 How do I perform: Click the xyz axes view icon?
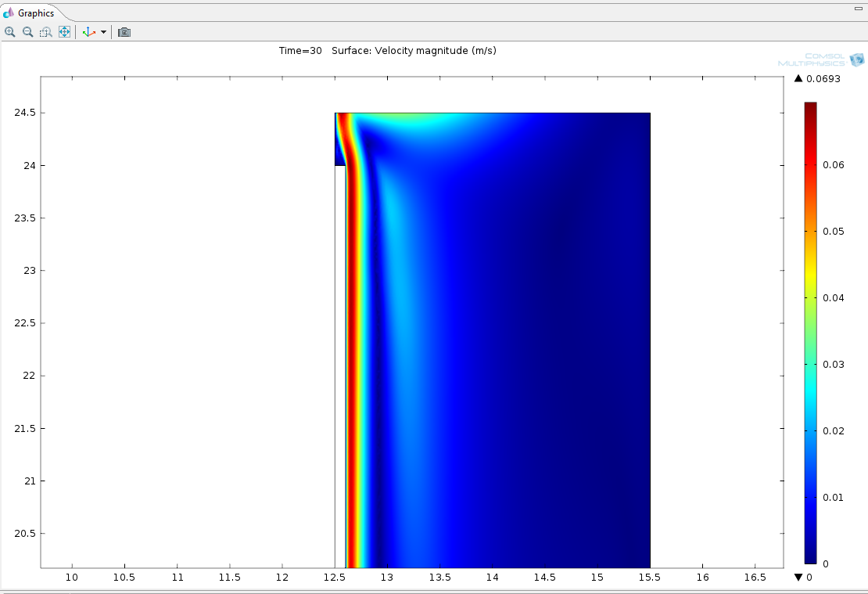click(88, 32)
